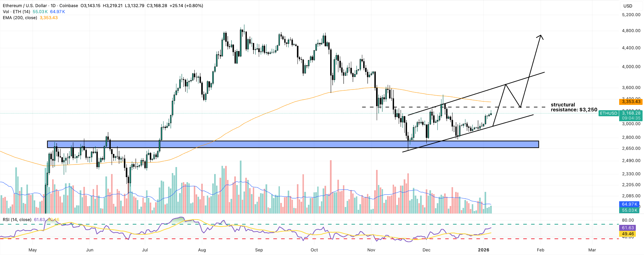This screenshot has width=644, height=255.
Task: Click the blue 64.97K volume MA tag
Action: coord(629,204)
